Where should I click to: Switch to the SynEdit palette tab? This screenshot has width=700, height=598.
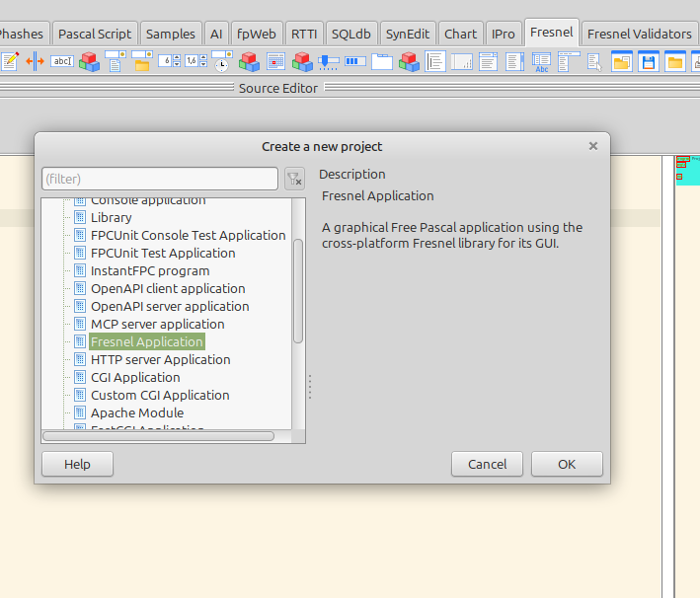point(407,34)
